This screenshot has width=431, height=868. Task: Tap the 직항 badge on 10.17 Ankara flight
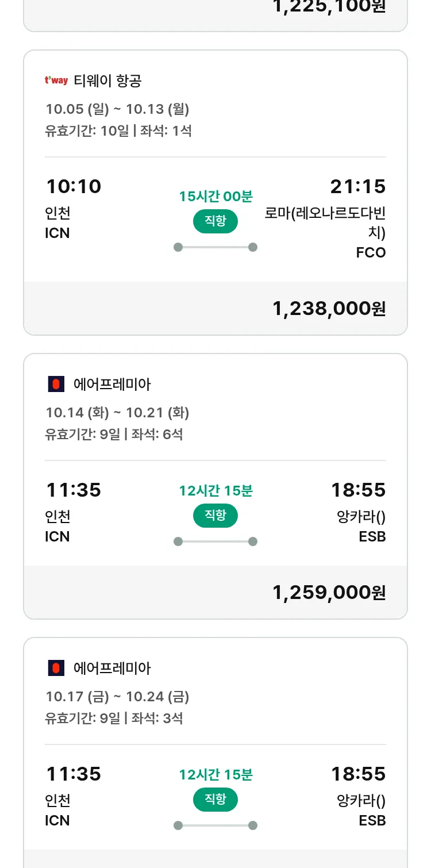pos(215,800)
